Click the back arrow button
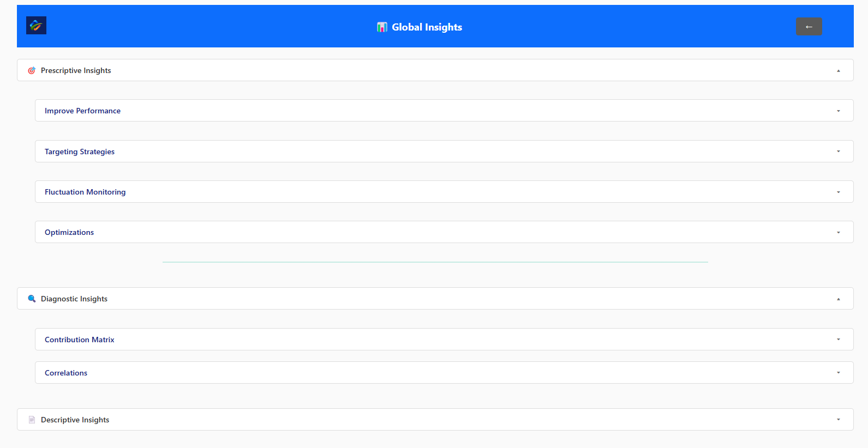This screenshot has width=868, height=448. (x=809, y=26)
